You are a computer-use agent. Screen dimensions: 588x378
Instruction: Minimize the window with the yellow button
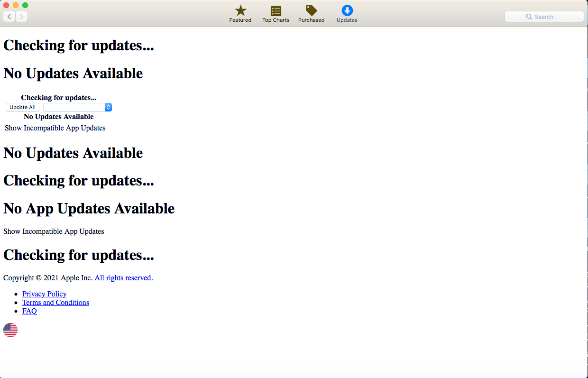(16, 5)
